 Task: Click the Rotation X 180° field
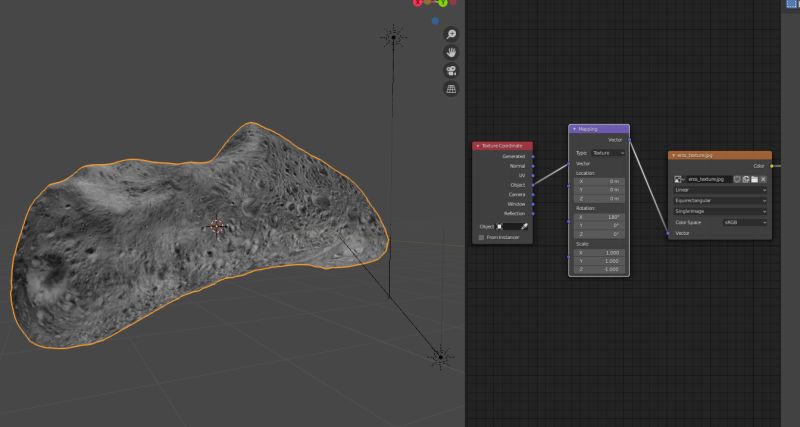click(599, 217)
